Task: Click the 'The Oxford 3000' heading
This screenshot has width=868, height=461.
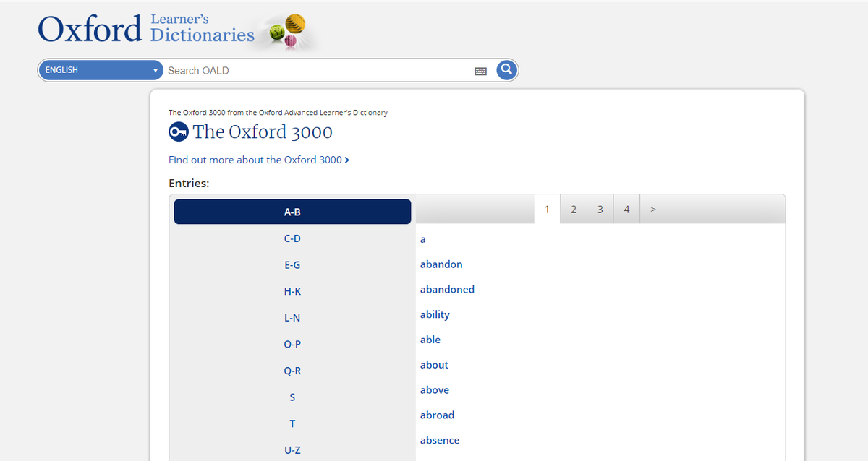Action: click(263, 132)
